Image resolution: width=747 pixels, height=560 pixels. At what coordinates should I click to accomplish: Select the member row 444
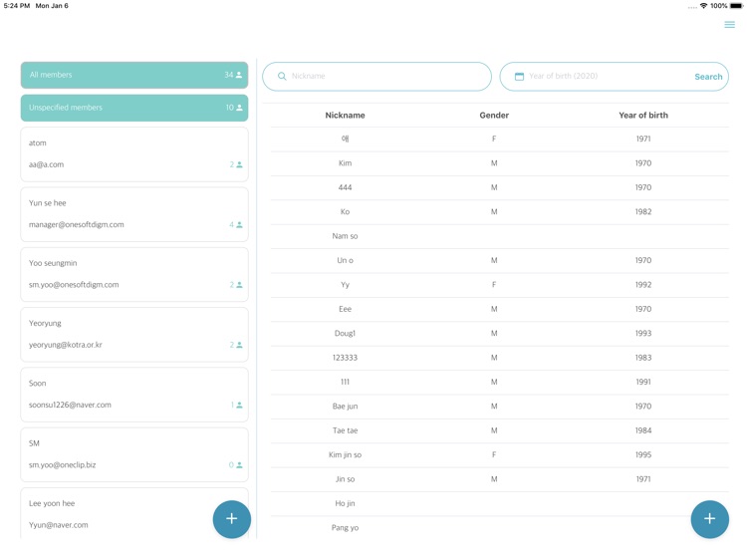500,187
